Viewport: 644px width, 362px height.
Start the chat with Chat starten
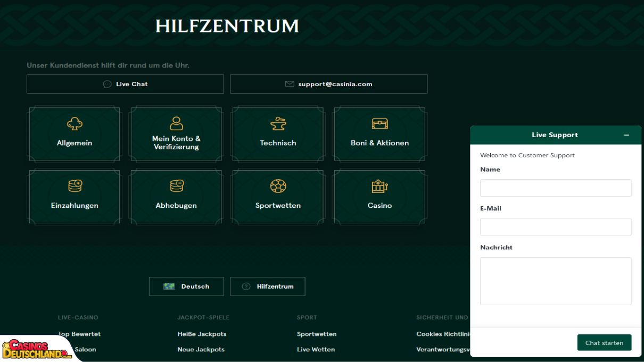click(x=604, y=343)
